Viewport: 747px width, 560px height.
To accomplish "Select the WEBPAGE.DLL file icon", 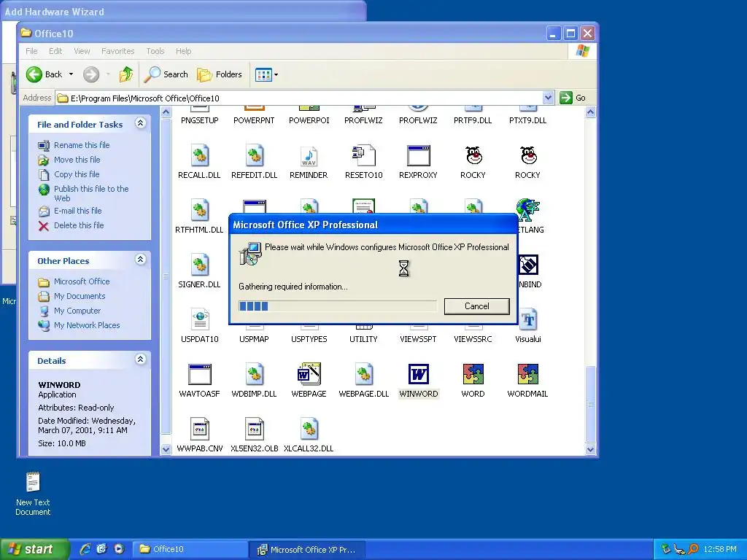I will 363,374.
